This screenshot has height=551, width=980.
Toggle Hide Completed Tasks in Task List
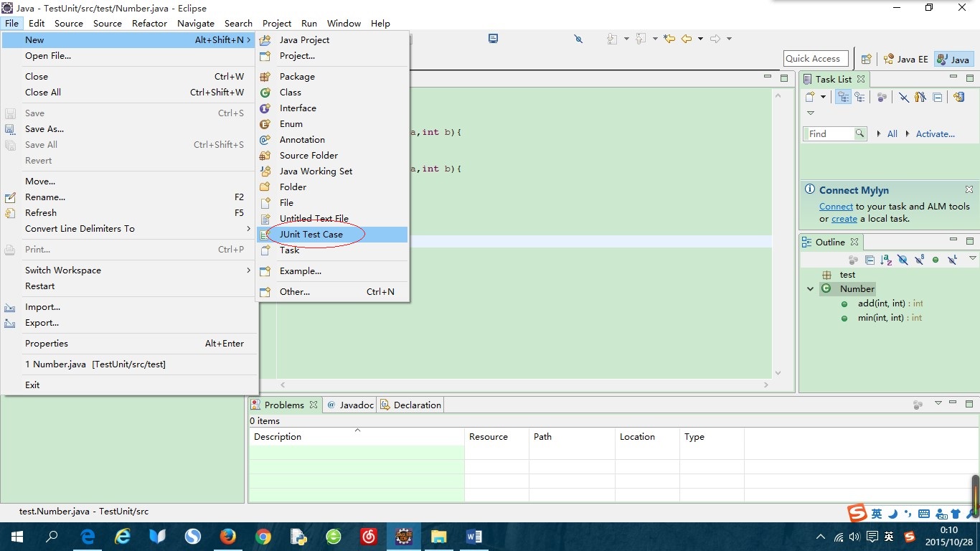pyautogui.click(x=904, y=97)
